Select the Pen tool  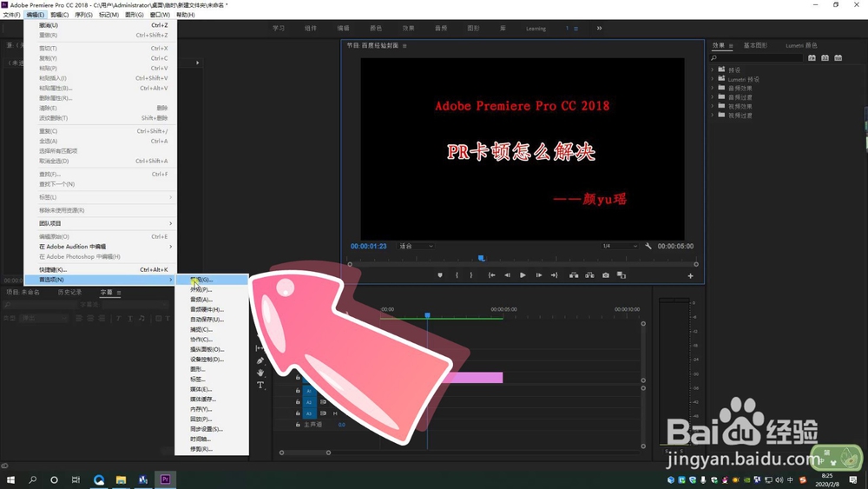(x=260, y=360)
